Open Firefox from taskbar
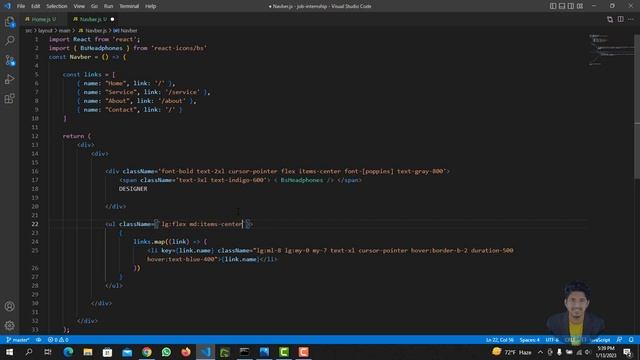The height and width of the screenshot is (360, 640). pyautogui.click(x=186, y=352)
